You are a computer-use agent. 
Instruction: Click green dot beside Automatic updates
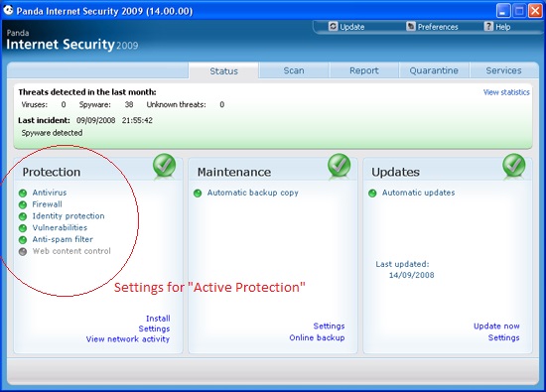[x=372, y=194]
